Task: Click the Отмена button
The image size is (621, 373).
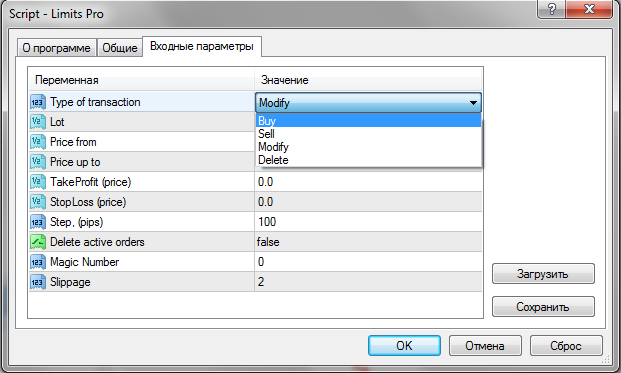Action: [x=485, y=346]
